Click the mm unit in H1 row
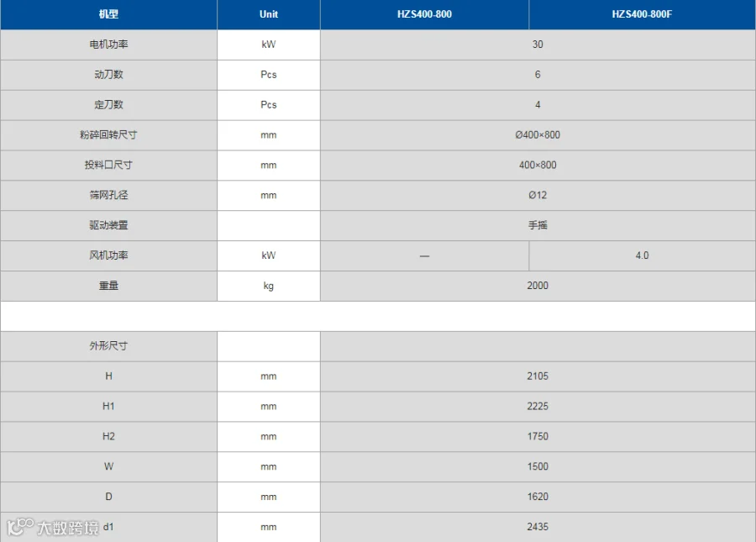756x542 pixels. click(269, 407)
